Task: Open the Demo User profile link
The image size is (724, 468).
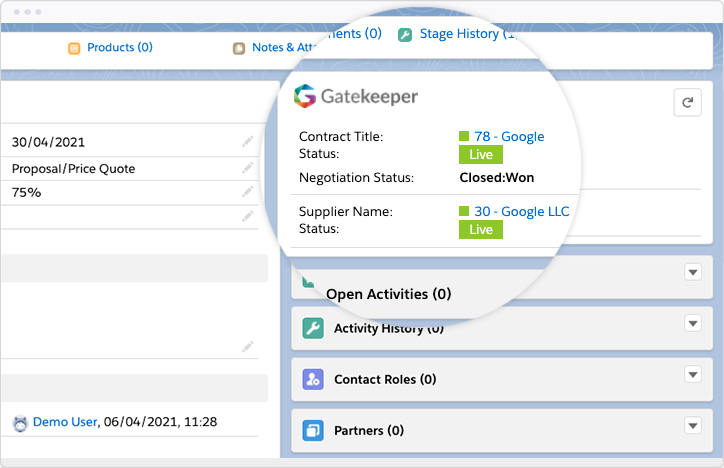Action: pyautogui.click(x=65, y=422)
